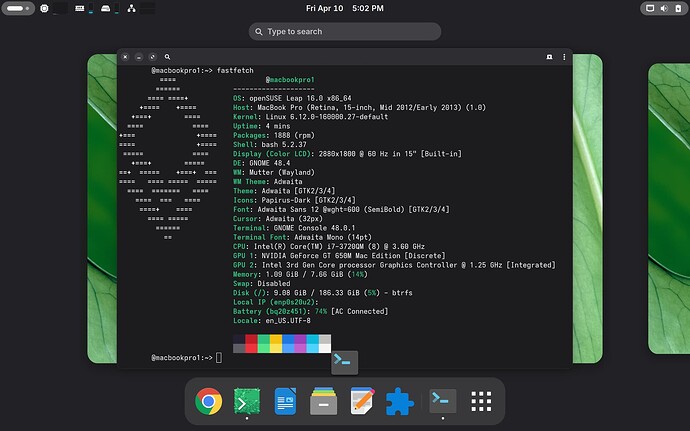Click the 'Packages: 1888 (rpm)' line
The width and height of the screenshot is (690, 431).
tap(274, 135)
